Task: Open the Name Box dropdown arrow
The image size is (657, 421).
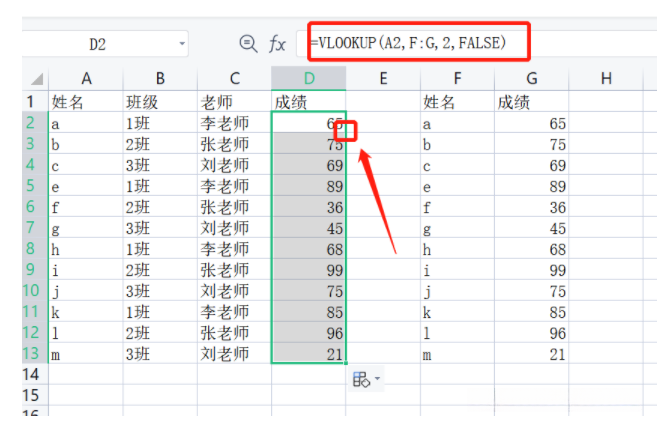Action: [x=182, y=44]
